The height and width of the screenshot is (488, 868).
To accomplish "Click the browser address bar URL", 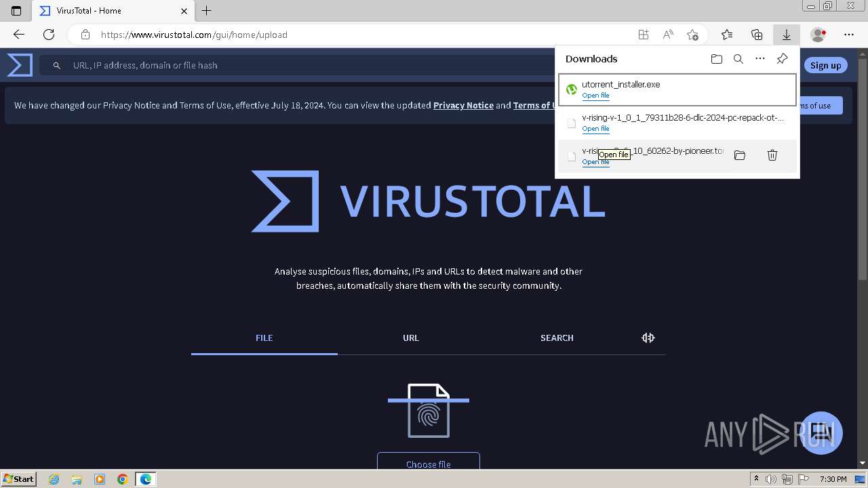I will (194, 35).
